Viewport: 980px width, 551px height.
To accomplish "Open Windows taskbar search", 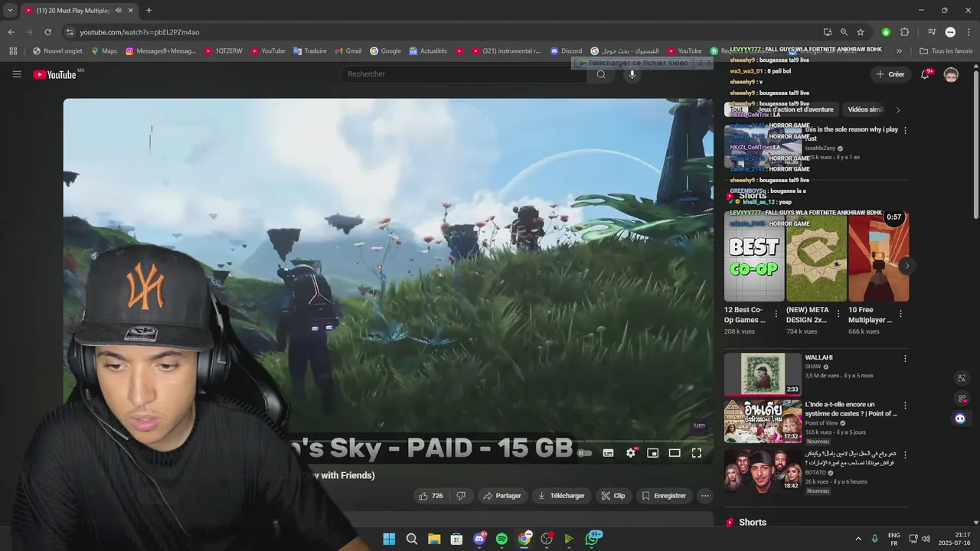I will [411, 539].
